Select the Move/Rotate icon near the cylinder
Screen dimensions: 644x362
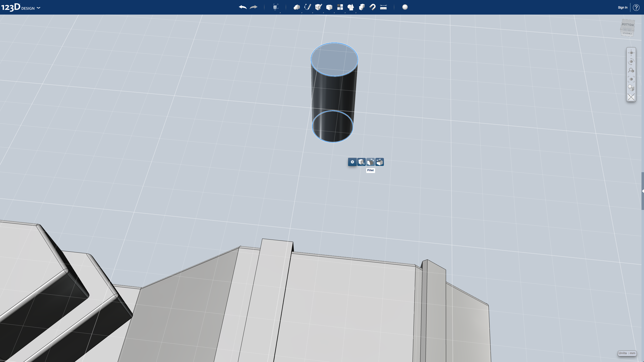tap(362, 162)
